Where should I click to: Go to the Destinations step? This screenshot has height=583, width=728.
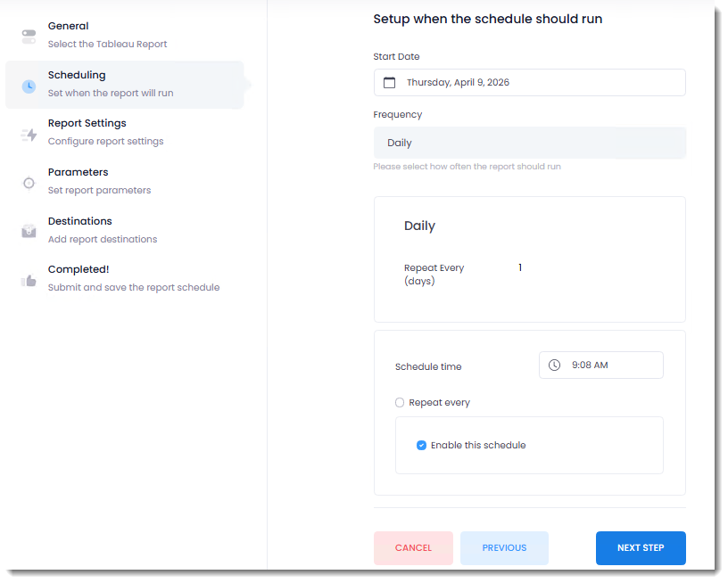coord(80,221)
